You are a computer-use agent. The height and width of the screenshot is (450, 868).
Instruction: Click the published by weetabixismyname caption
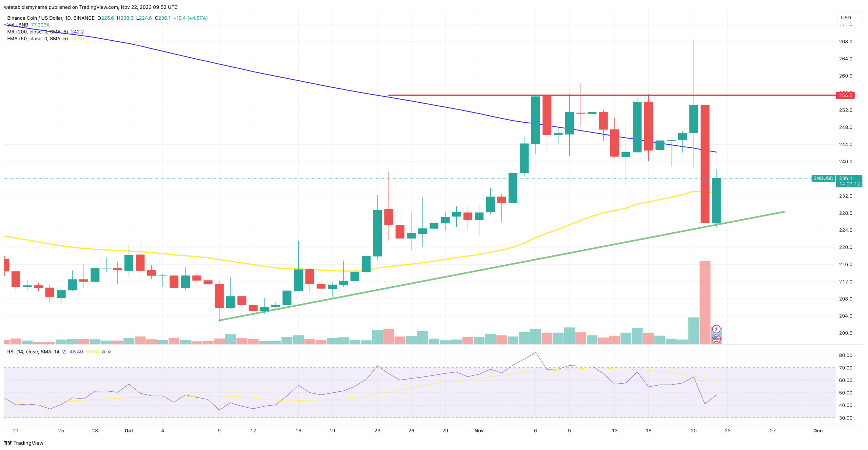91,7
